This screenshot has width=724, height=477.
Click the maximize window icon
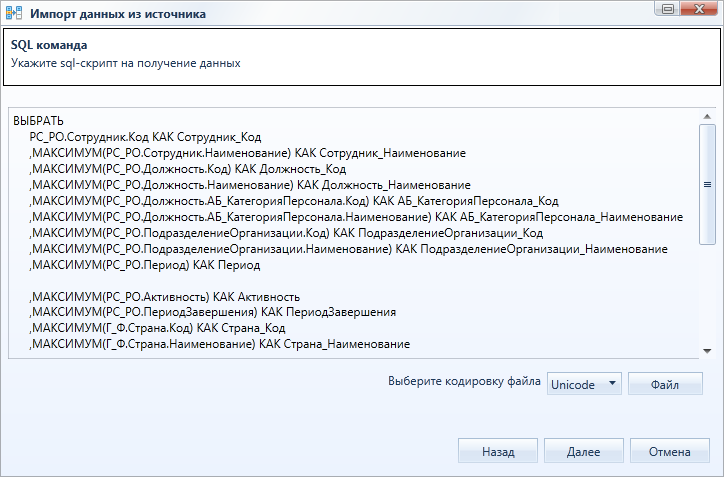668,9
